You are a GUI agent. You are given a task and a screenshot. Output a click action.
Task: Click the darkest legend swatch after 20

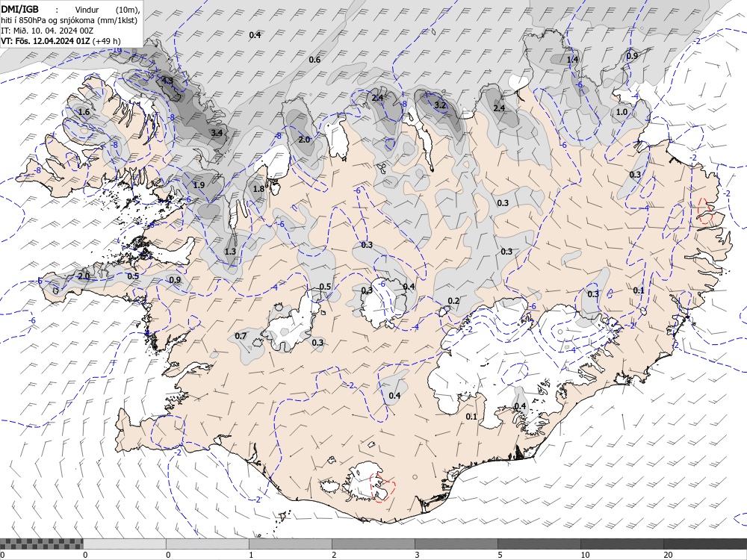click(x=705, y=544)
